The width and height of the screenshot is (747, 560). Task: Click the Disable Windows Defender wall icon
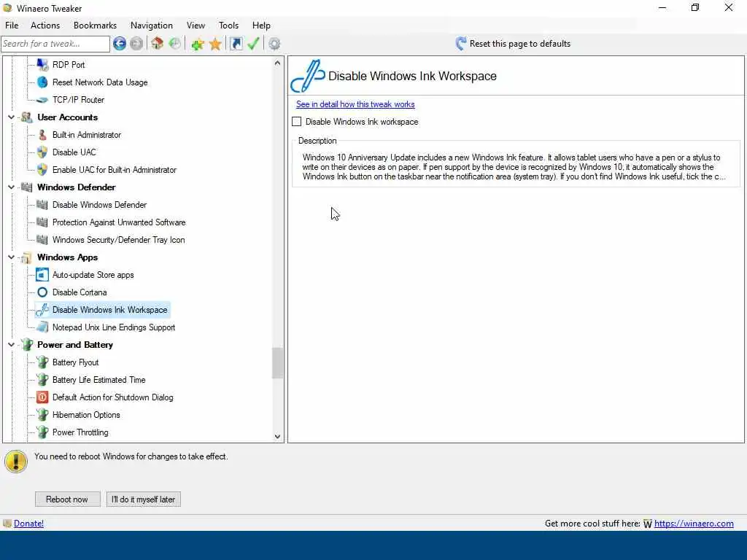[x=42, y=205]
